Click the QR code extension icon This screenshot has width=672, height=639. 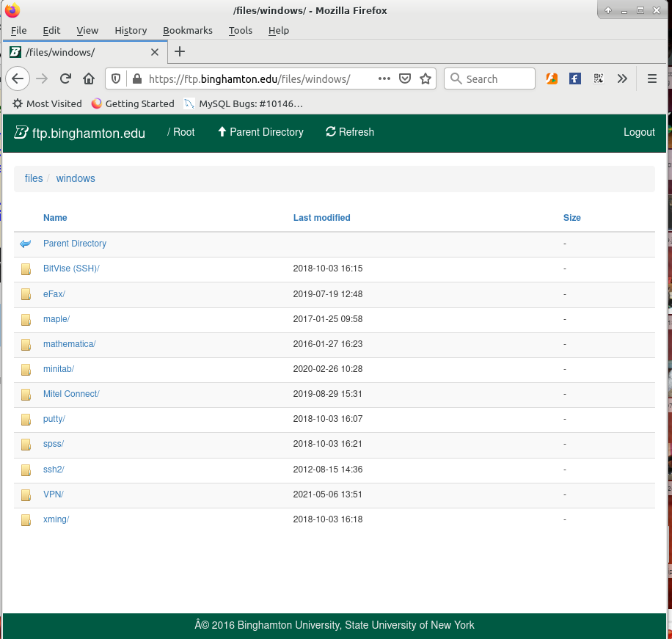[x=599, y=78]
